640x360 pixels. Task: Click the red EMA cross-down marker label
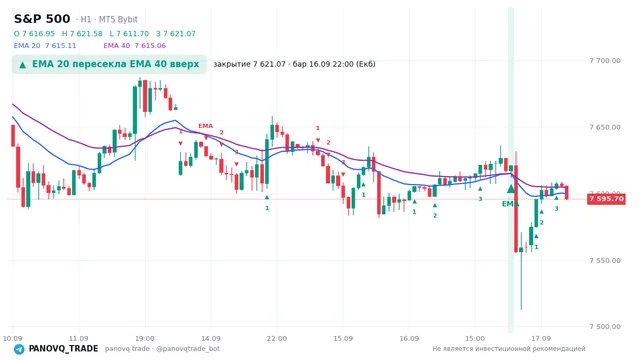205,126
